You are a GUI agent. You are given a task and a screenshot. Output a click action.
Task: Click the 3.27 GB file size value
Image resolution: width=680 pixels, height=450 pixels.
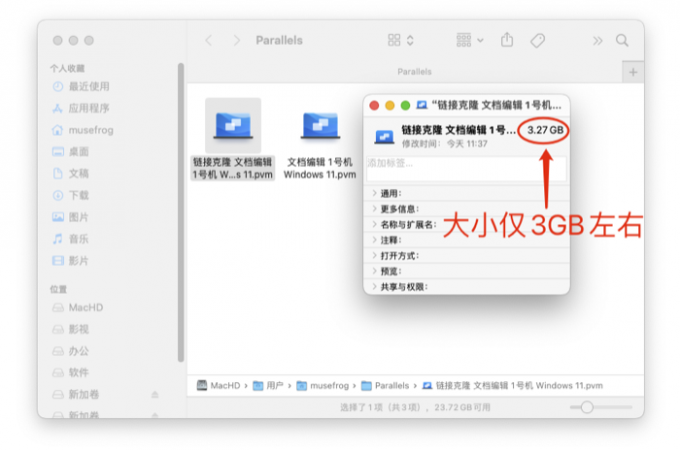(545, 130)
